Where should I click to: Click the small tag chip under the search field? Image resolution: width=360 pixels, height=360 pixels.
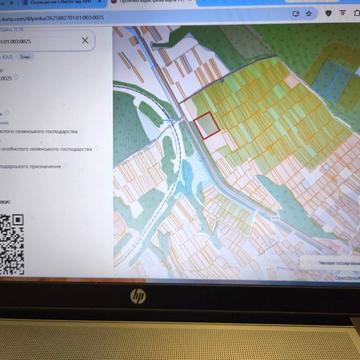click(x=26, y=57)
